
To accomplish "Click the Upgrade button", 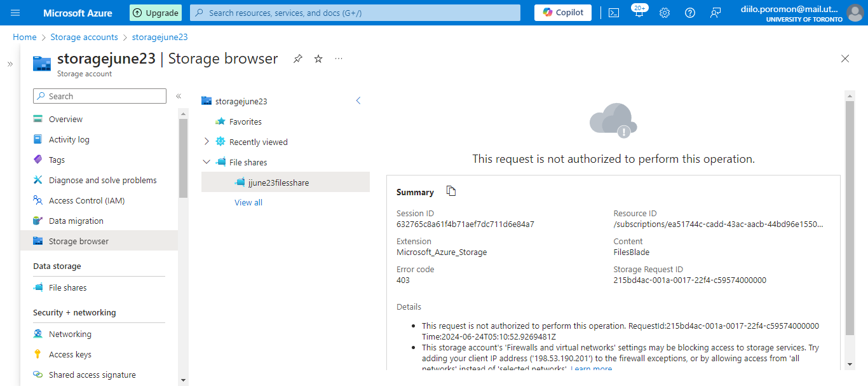I will pos(156,13).
